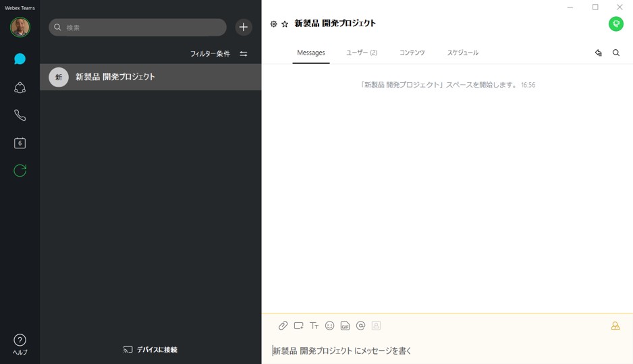This screenshot has height=364, width=633.
Task: Click the attach file paperclip icon
Action: point(283,326)
